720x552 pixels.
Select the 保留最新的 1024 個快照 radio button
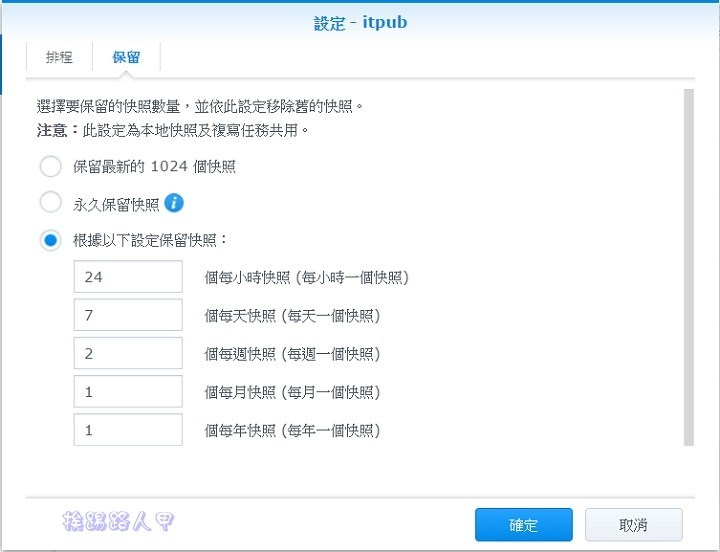[50, 166]
